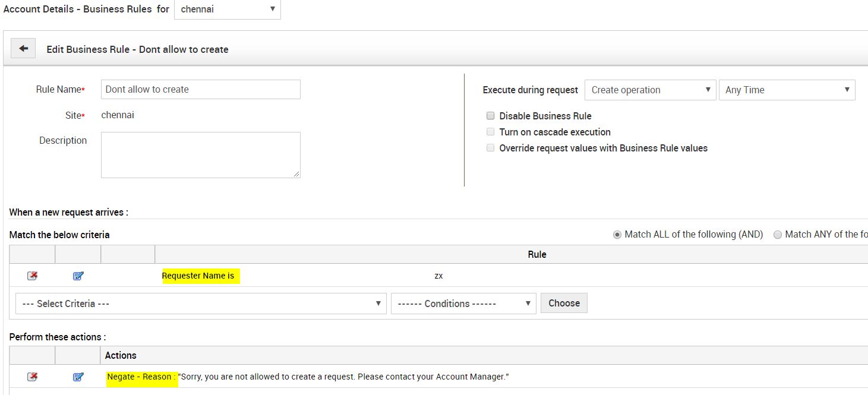Edit the Requester Name criteria row
The width and height of the screenshot is (868, 395).
(78, 276)
